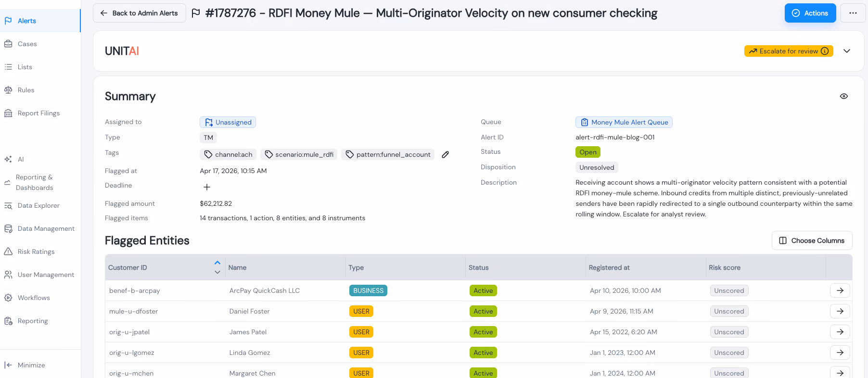The height and width of the screenshot is (378, 868).
Task: Add a deadline with the plus icon
Action: 207,187
